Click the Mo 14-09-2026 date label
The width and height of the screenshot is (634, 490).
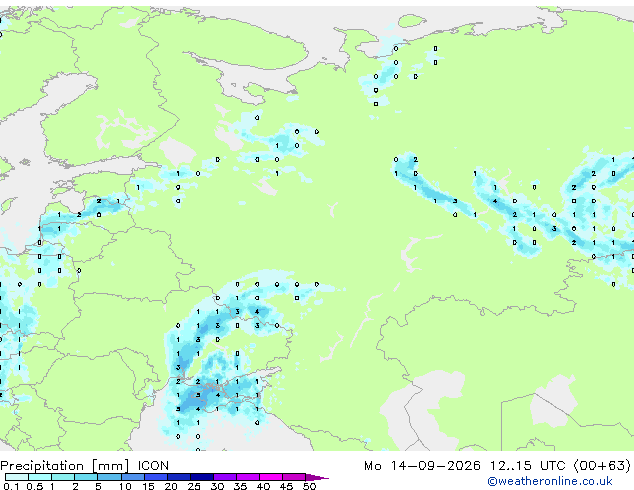[423, 466]
